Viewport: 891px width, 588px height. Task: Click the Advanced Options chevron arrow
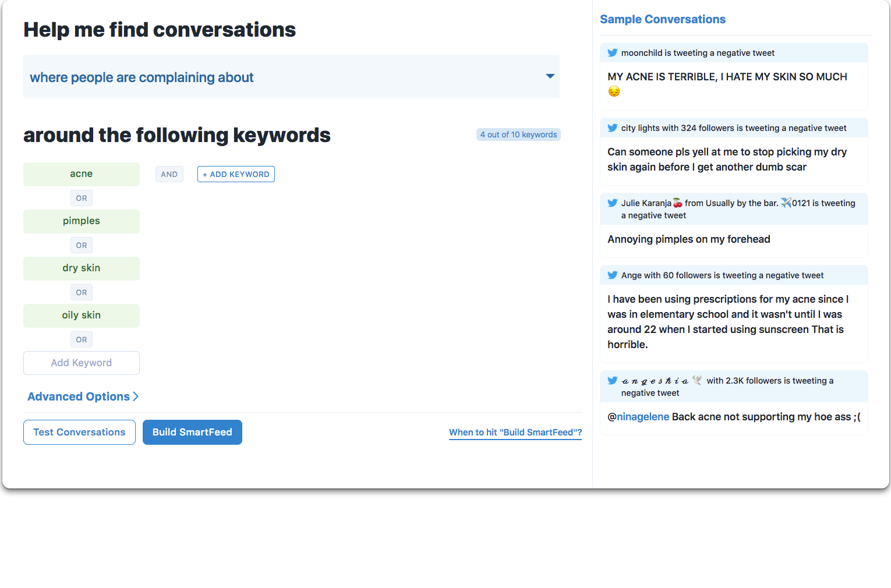pyautogui.click(x=136, y=396)
